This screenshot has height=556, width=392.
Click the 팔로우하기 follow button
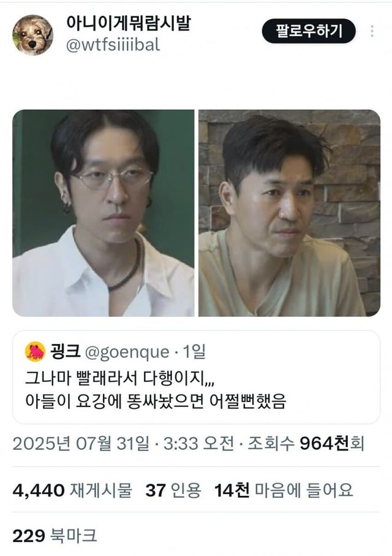(x=308, y=31)
